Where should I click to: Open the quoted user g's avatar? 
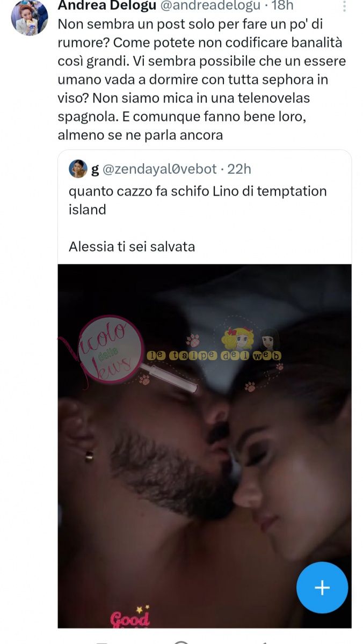(78, 169)
